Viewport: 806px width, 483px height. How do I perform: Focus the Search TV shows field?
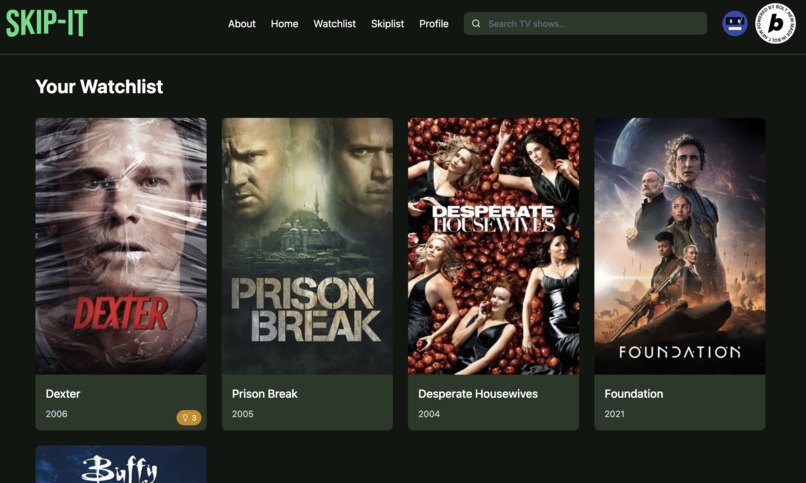pyautogui.click(x=585, y=24)
